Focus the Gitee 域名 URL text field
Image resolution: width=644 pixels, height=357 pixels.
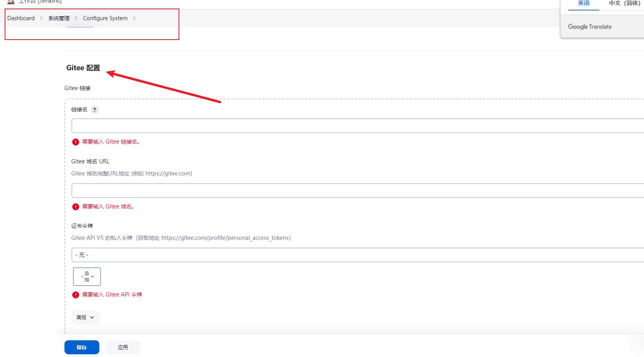tap(357, 191)
